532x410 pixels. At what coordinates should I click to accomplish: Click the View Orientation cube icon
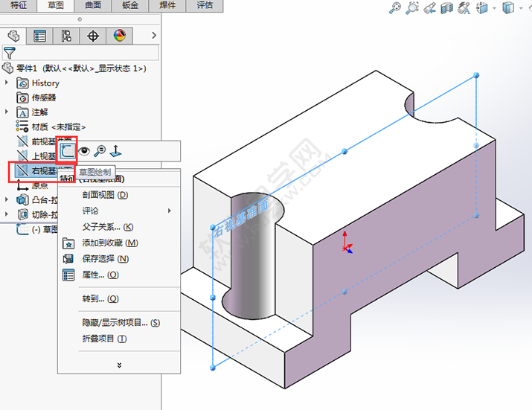(x=482, y=7)
